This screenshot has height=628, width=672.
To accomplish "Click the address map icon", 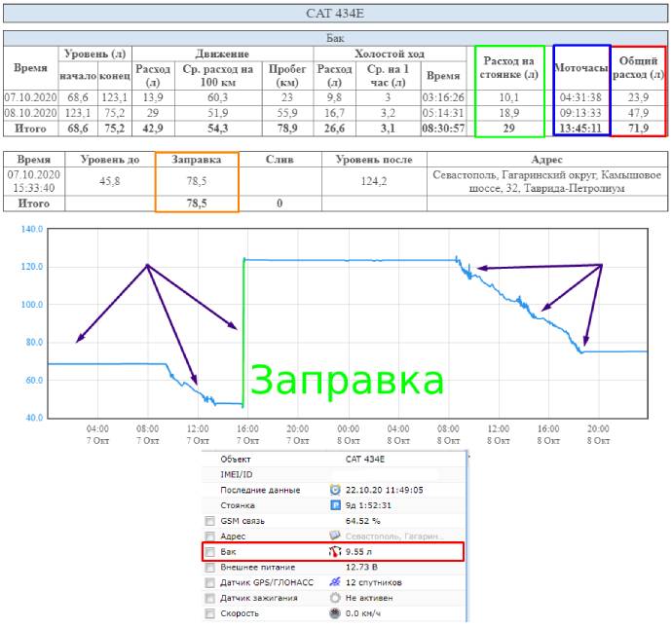I will pos(335,536).
